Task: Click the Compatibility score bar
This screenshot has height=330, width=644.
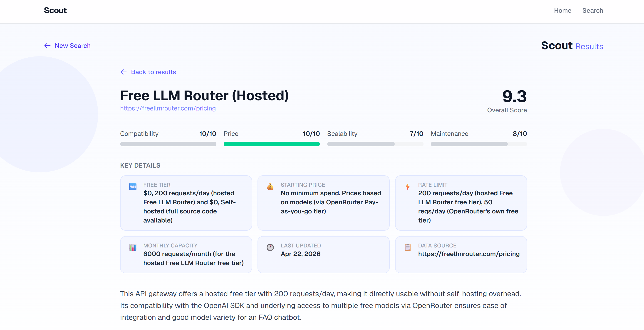Action: [168, 144]
